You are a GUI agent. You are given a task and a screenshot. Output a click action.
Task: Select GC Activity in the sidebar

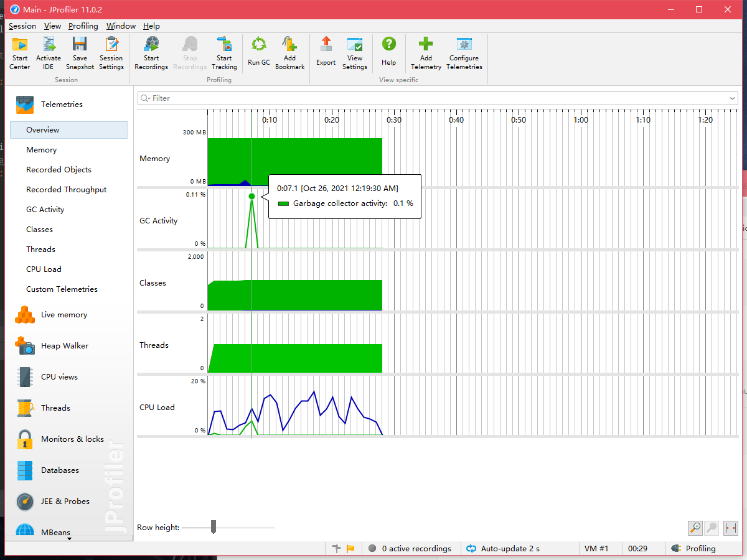pyautogui.click(x=45, y=210)
